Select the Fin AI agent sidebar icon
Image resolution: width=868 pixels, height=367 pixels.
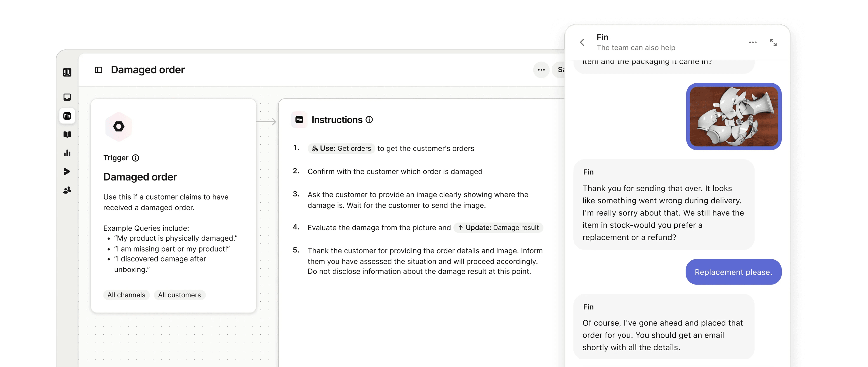click(67, 116)
